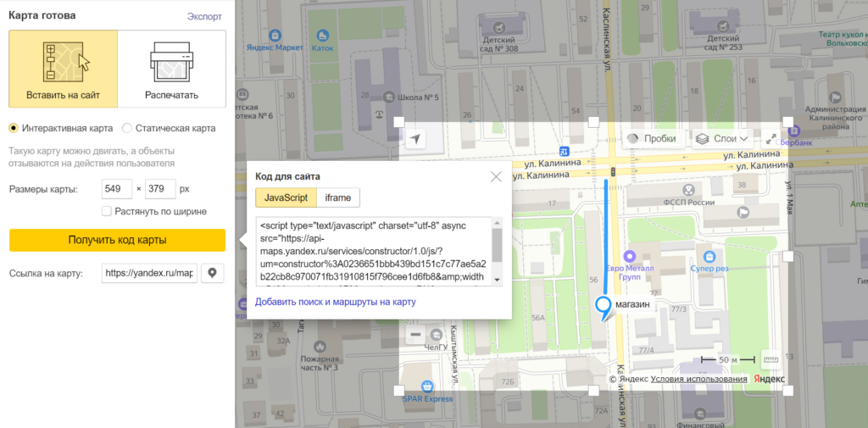Click the 'Супер рез' shop marker
The width and height of the screenshot is (868, 428).
coord(708,256)
